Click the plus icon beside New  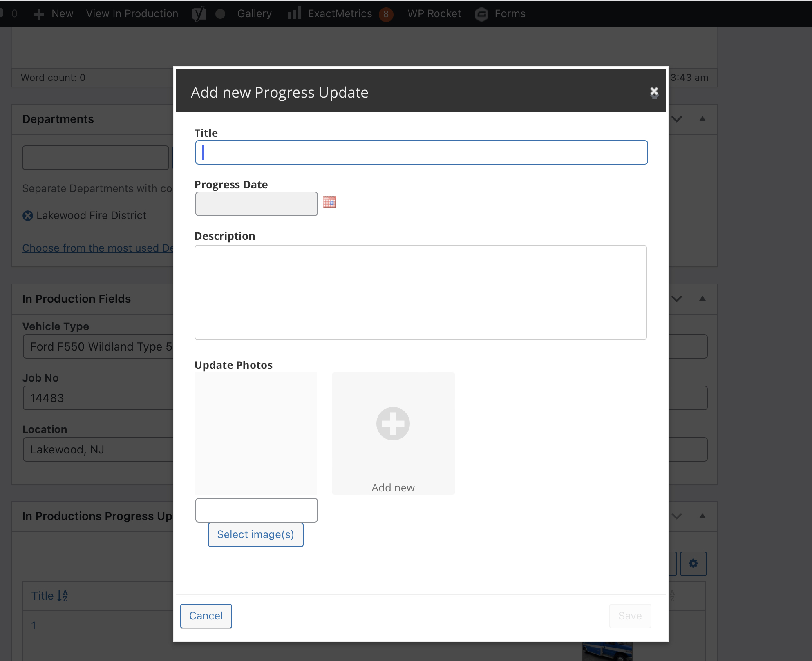coord(39,14)
